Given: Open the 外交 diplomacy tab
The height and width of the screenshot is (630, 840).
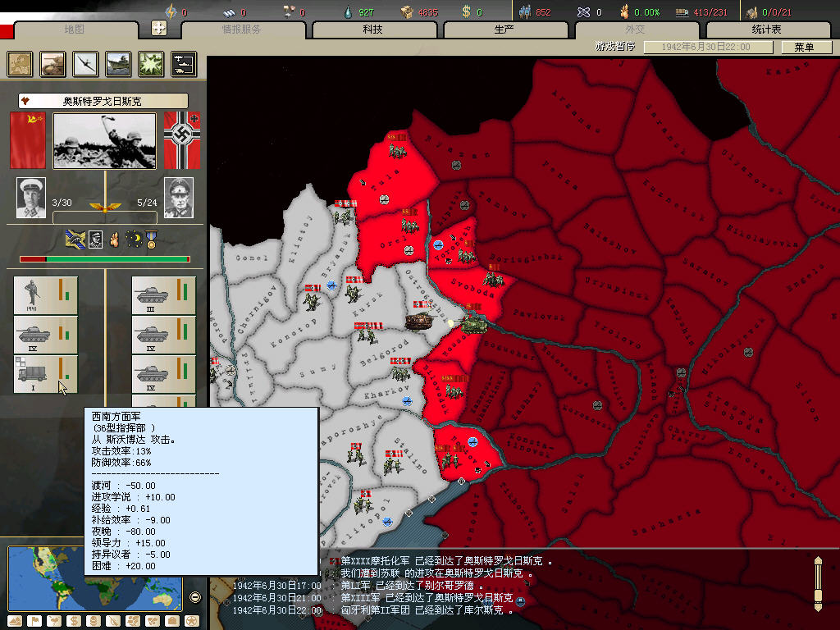Looking at the screenshot, I should (637, 30).
